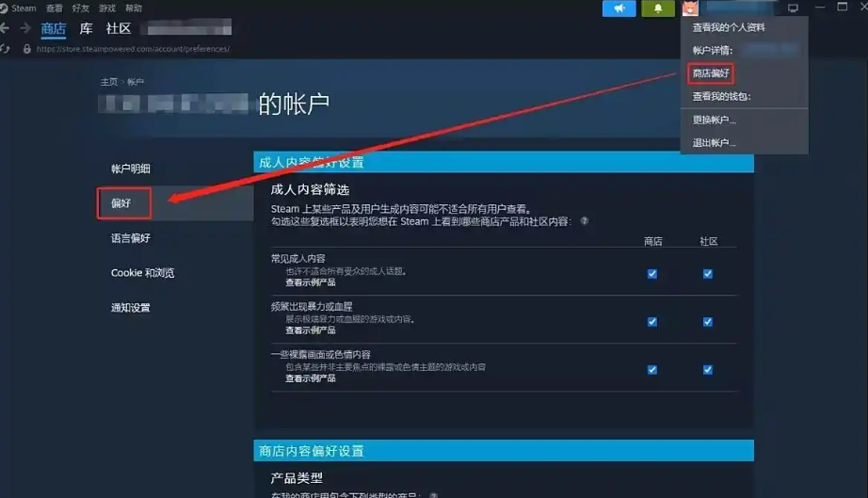This screenshot has height=498, width=868.
Task: Open Cookie 和浏览 in the sidebar
Action: point(142,273)
